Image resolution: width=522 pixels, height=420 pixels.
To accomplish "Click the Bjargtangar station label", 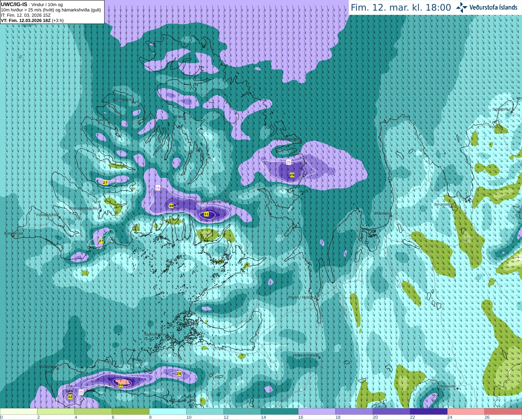I will pyautogui.click(x=14, y=233).
